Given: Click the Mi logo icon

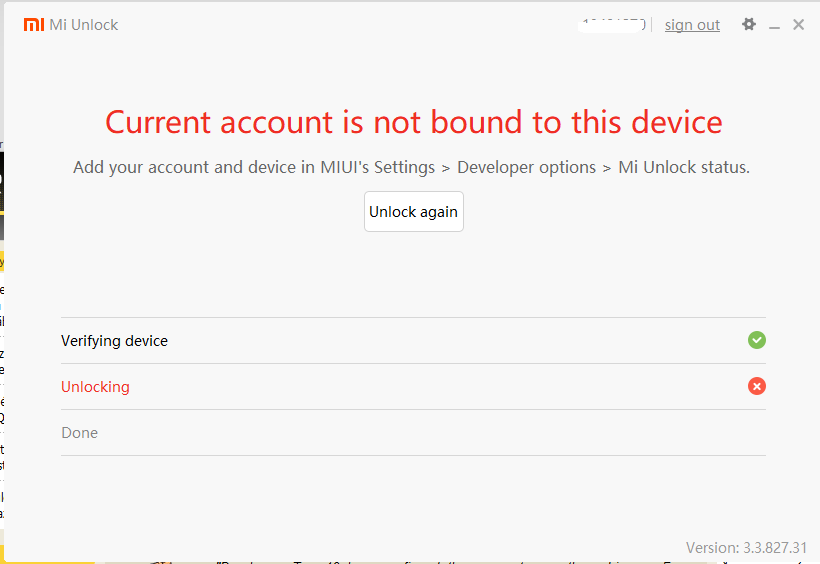Looking at the screenshot, I should 34,25.
